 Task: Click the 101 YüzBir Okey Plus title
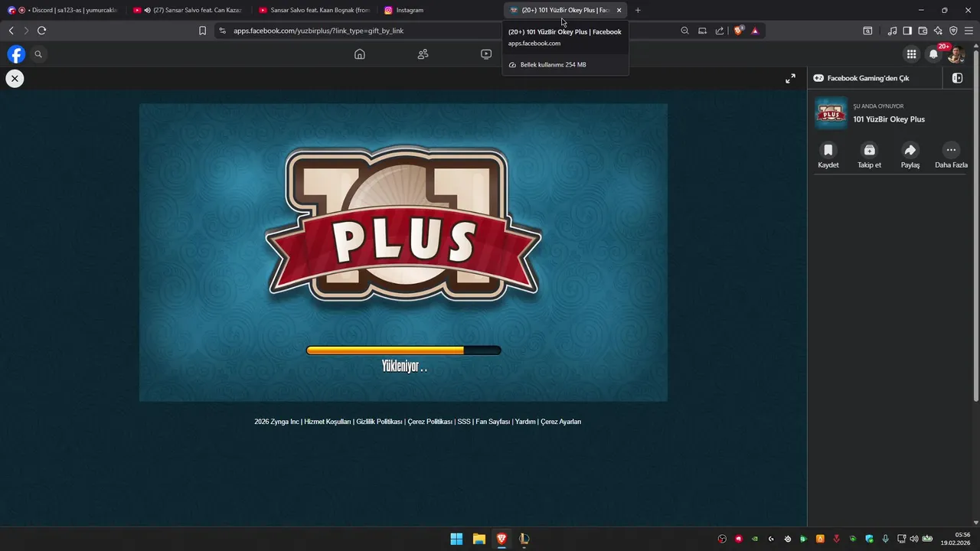pos(889,119)
